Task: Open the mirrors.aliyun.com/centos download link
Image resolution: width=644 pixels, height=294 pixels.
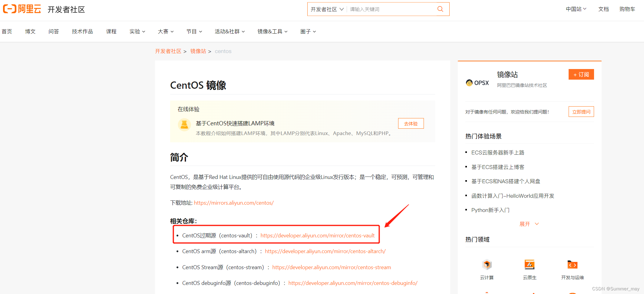Action: (234, 203)
